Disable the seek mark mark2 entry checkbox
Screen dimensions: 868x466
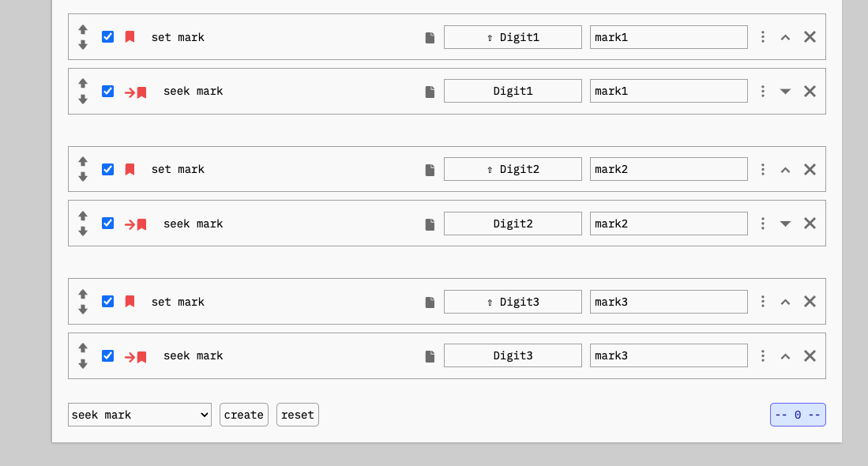point(107,223)
